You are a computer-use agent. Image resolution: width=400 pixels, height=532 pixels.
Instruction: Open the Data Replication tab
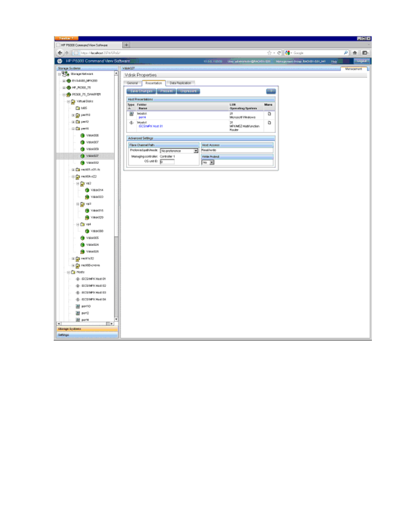point(180,83)
